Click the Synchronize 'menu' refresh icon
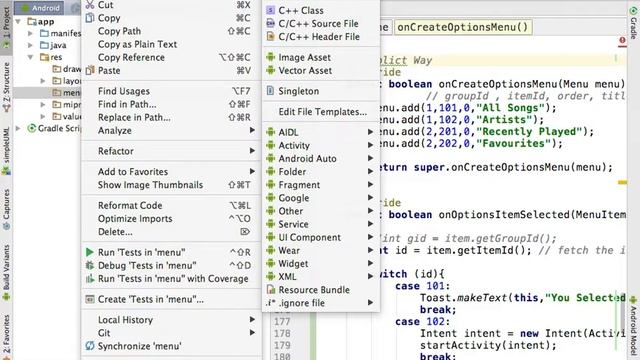The width and height of the screenshot is (640, 360). (90, 346)
